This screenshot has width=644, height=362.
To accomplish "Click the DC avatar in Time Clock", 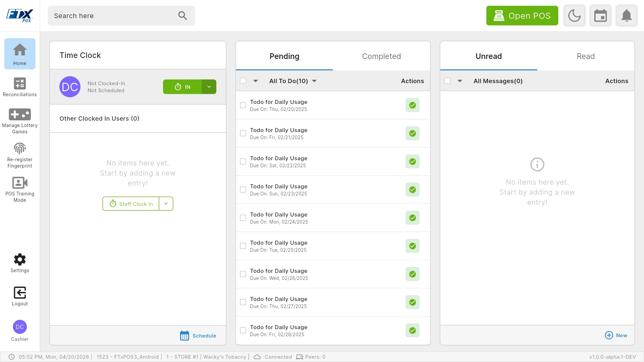I will click(x=70, y=87).
